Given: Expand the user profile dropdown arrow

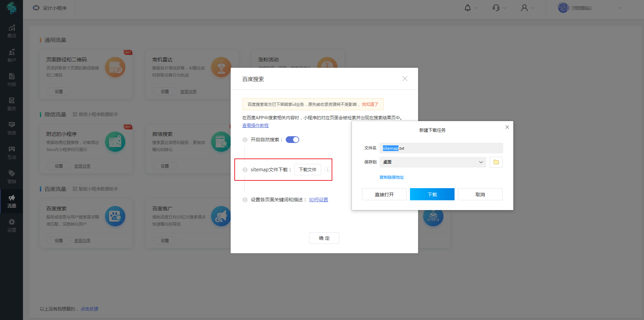Looking at the screenshot, I should [533, 8].
